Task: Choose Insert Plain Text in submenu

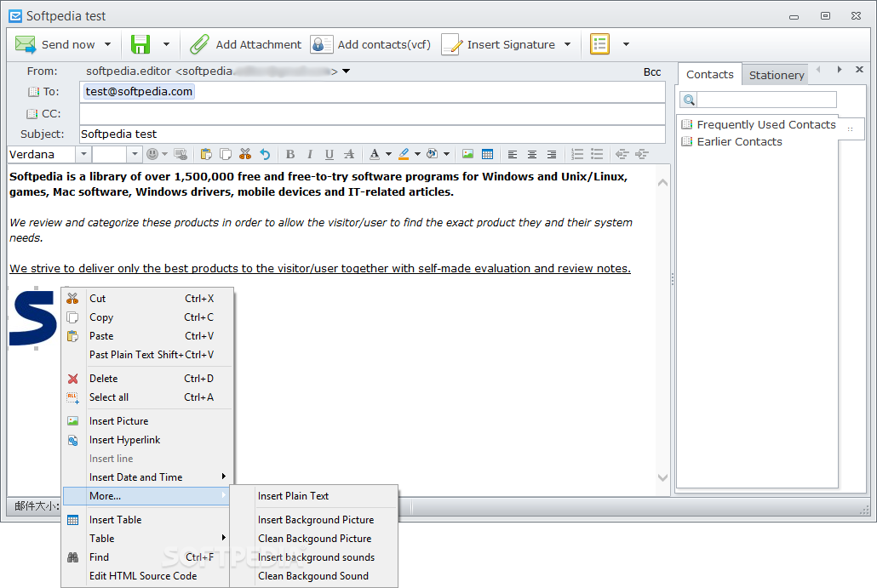Action: [x=314, y=496]
